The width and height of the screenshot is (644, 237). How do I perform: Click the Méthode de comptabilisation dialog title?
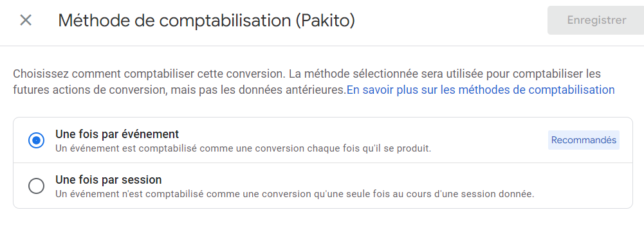[206, 21]
